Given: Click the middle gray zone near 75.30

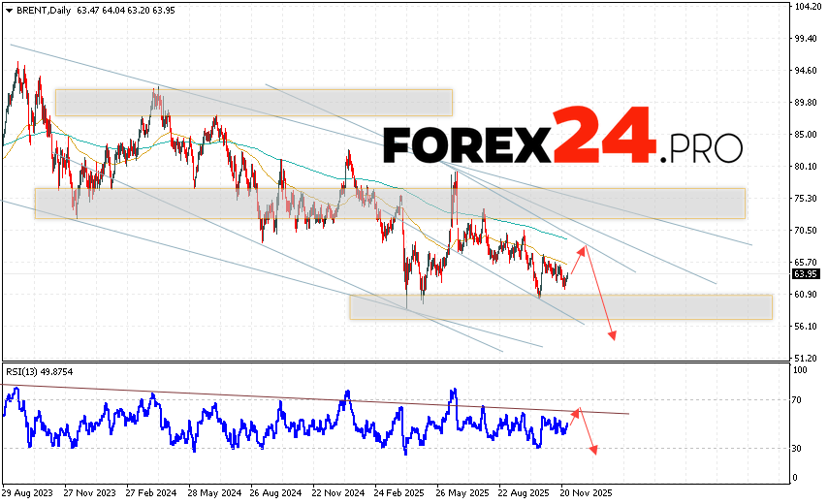Looking at the screenshot, I should tap(390, 203).
